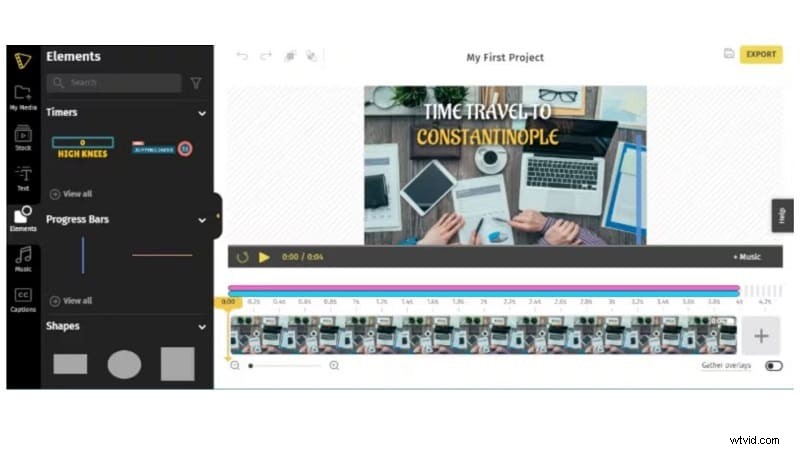Image resolution: width=800 pixels, height=450 pixels.
Task: Collapse the Timers section
Action: pos(202,113)
